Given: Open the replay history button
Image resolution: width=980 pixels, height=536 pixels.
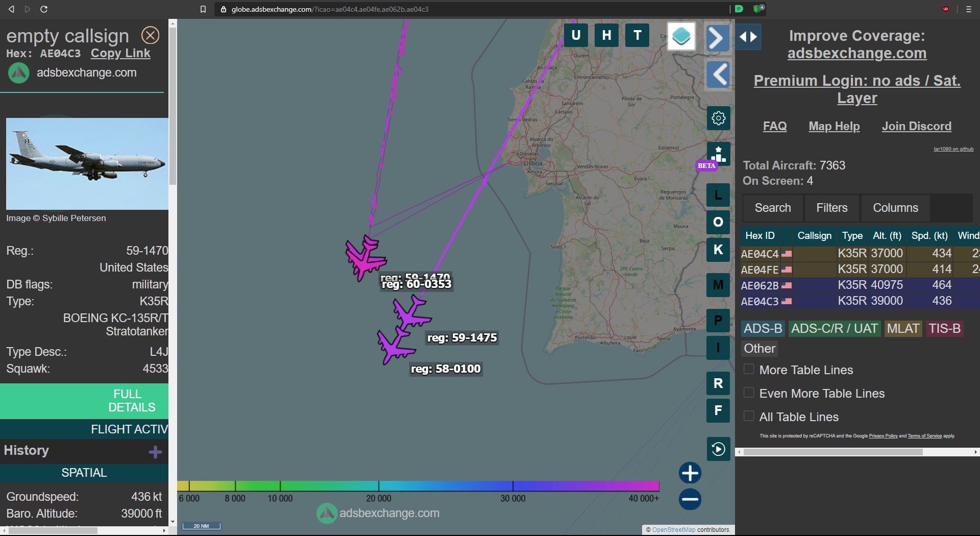Looking at the screenshot, I should pyautogui.click(x=718, y=449).
